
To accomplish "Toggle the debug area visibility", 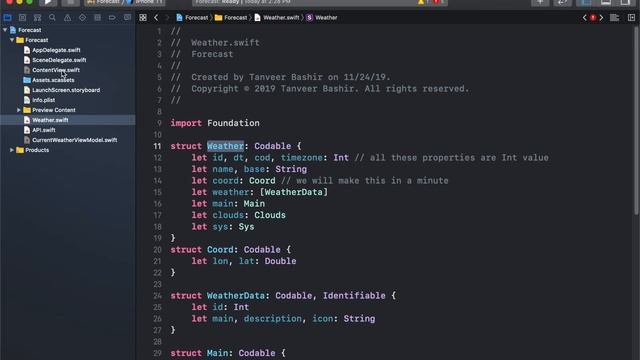I will point(606,2).
